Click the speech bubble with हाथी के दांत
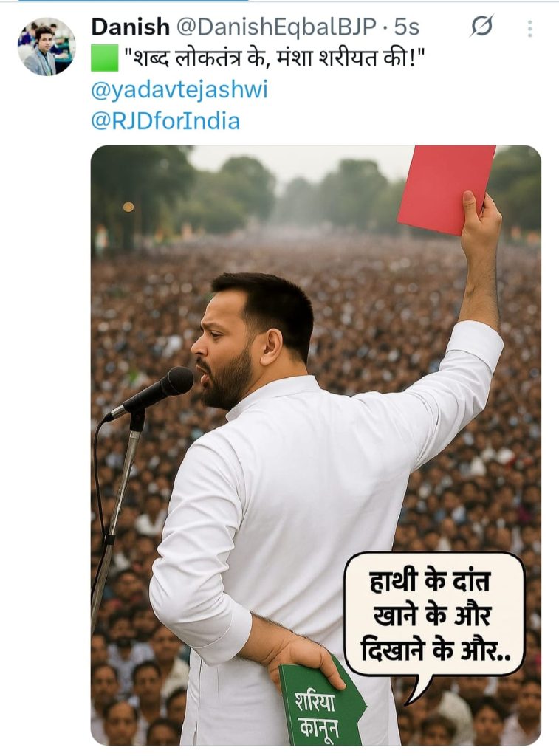Image resolution: width=559 pixels, height=756 pixels. tap(434, 615)
